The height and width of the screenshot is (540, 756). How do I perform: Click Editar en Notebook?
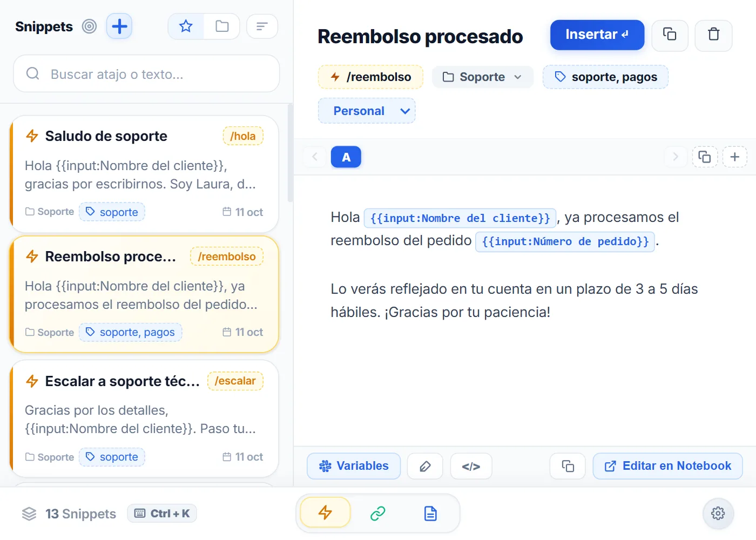667,466
